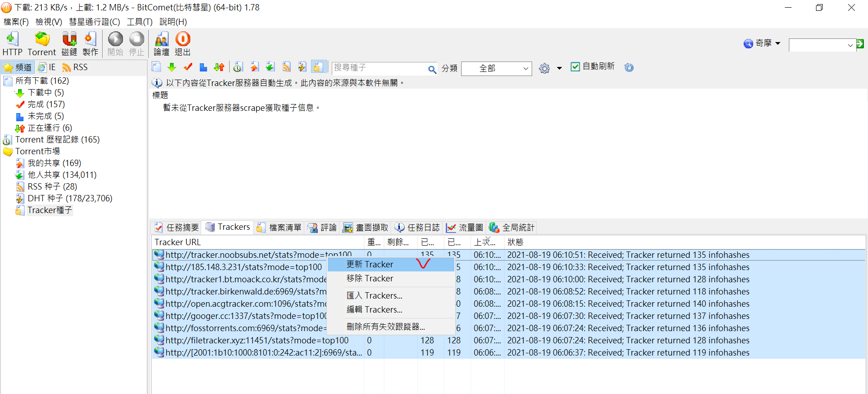Switch to the 檔案清單 tab
The width and height of the screenshot is (868, 394).
(x=279, y=228)
